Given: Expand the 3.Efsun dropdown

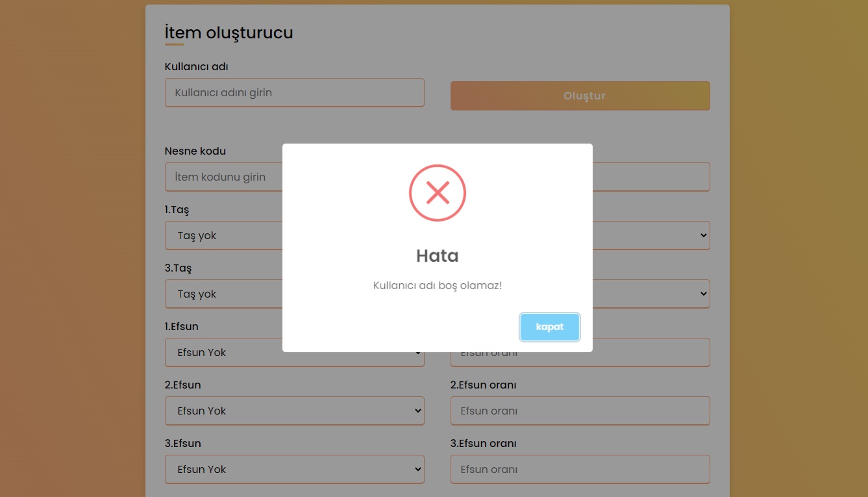Looking at the screenshot, I should [295, 469].
